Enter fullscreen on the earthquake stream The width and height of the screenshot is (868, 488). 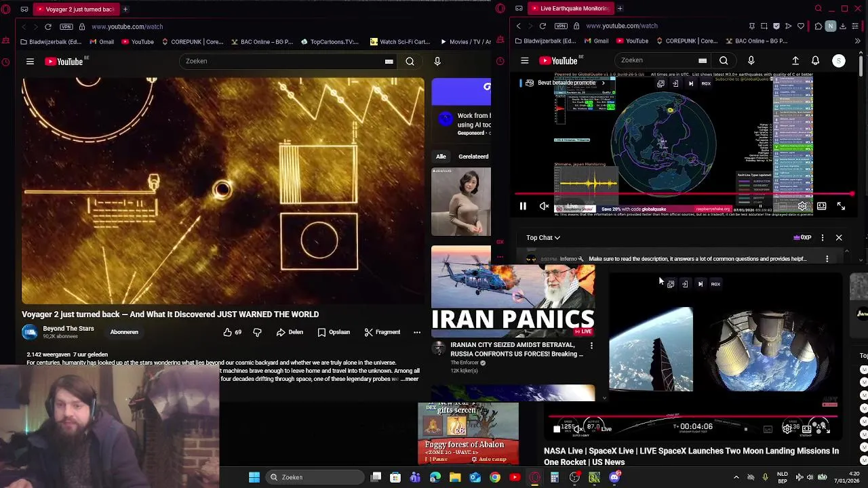click(841, 206)
